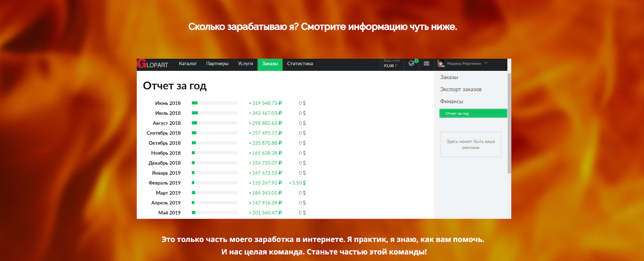Click the Июнь 2018 progress bar
Image resolution: width=644 pixels, height=261 pixels.
click(x=215, y=103)
